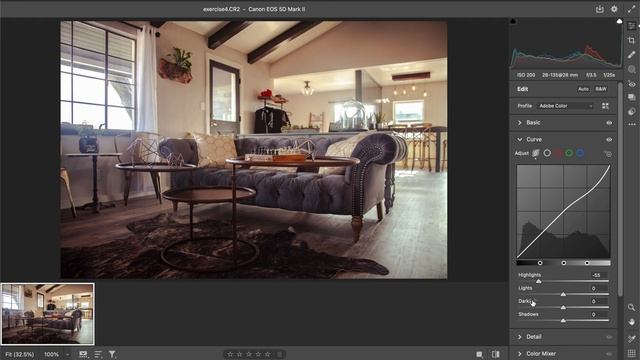The width and height of the screenshot is (640, 360).
Task: Adjust the Highlights slider handle
Action: [538, 281]
